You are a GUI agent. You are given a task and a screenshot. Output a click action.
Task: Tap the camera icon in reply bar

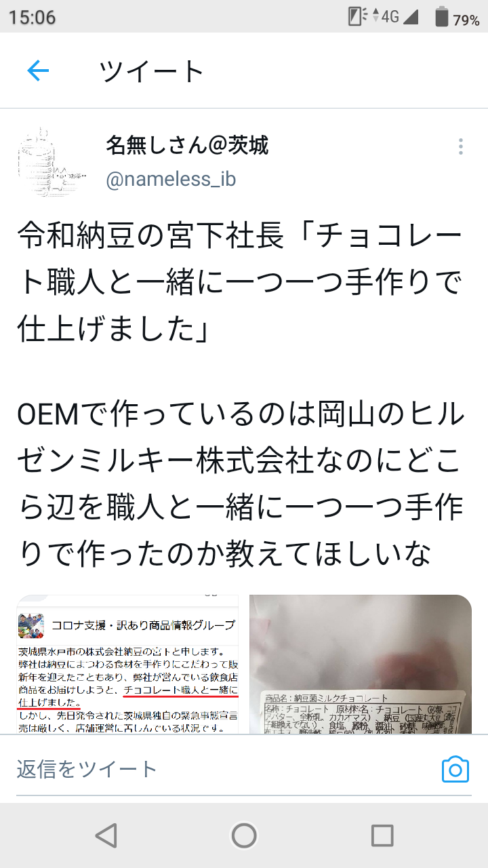coord(455,769)
